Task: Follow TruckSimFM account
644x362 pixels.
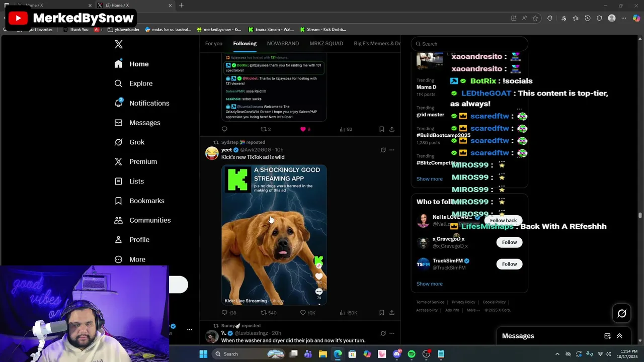Action: pyautogui.click(x=509, y=264)
